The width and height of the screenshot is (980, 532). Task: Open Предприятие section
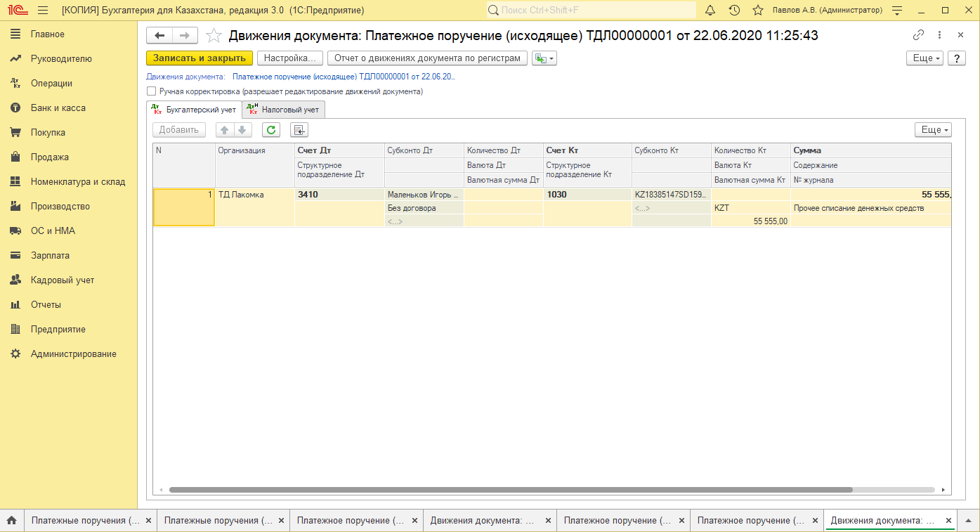click(58, 330)
